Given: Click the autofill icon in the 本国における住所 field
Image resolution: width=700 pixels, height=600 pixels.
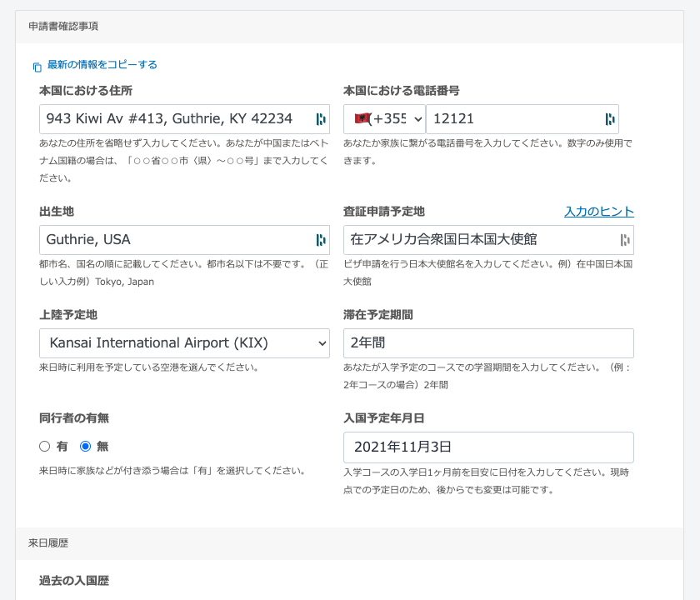Looking at the screenshot, I should (321, 119).
